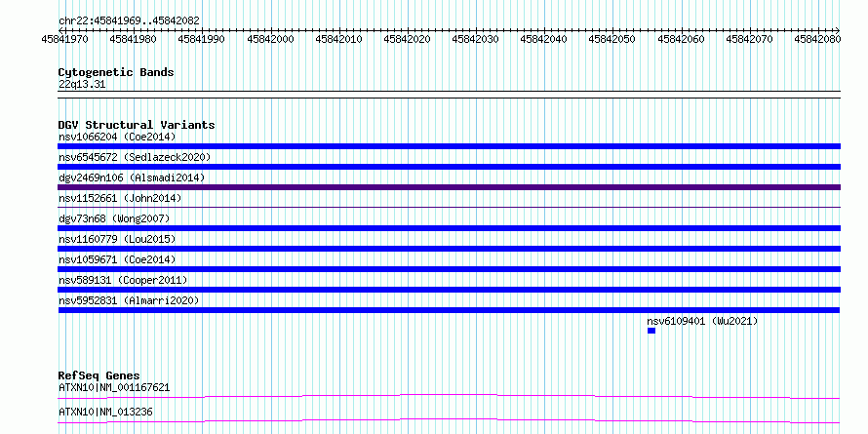Open gene label ATXN10|NM_013236
This screenshot has width=868, height=434.
(105, 412)
